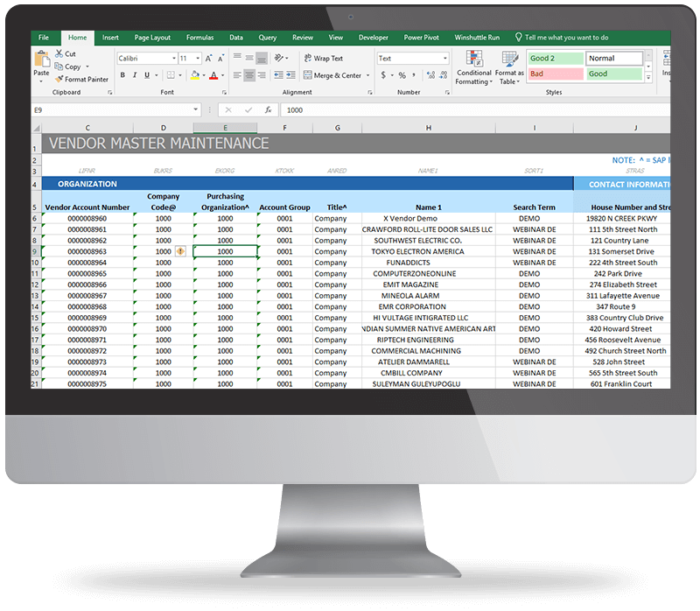
Task: Click the Tell me lightbulb icon
Action: pos(518,38)
